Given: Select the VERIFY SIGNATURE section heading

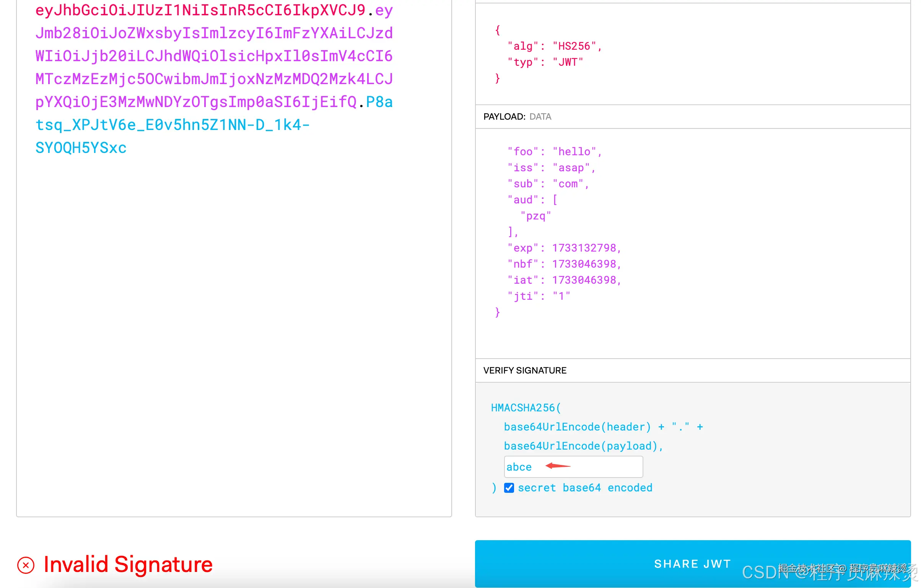Looking at the screenshot, I should pyautogui.click(x=524, y=370).
